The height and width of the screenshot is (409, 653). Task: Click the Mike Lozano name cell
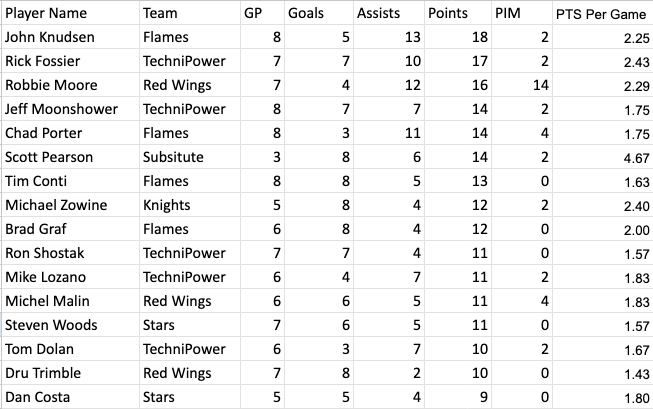click(x=70, y=277)
